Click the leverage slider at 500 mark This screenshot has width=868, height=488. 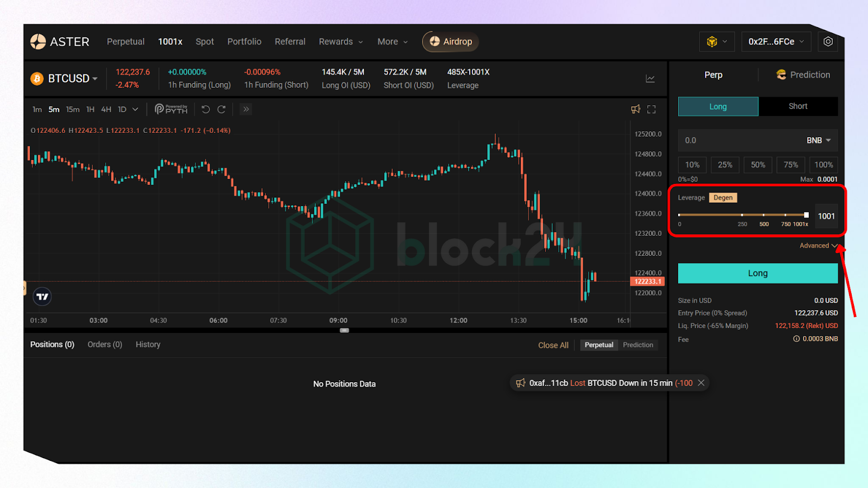coord(764,215)
